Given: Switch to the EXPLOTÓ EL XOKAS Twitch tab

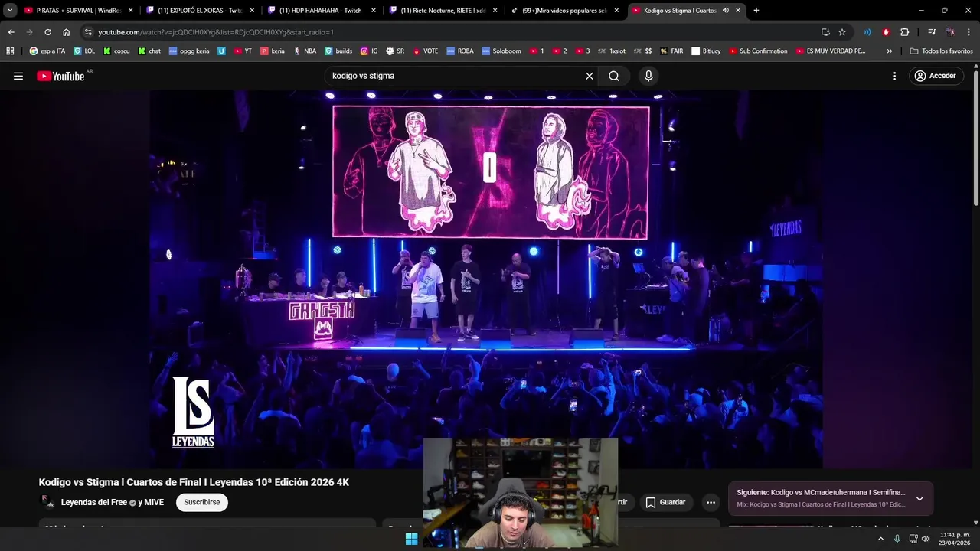Looking at the screenshot, I should [x=201, y=10].
